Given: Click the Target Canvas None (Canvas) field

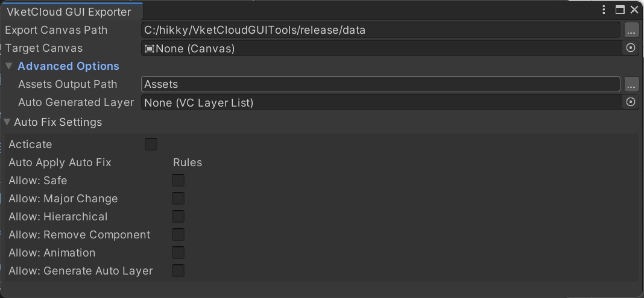Looking at the screenshot, I should tap(380, 48).
